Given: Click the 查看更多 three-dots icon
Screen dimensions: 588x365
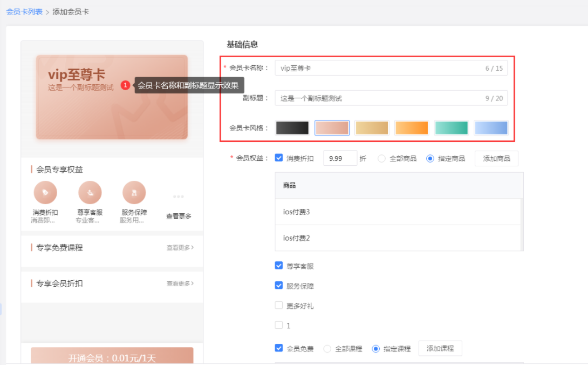Looking at the screenshot, I should (x=179, y=197).
